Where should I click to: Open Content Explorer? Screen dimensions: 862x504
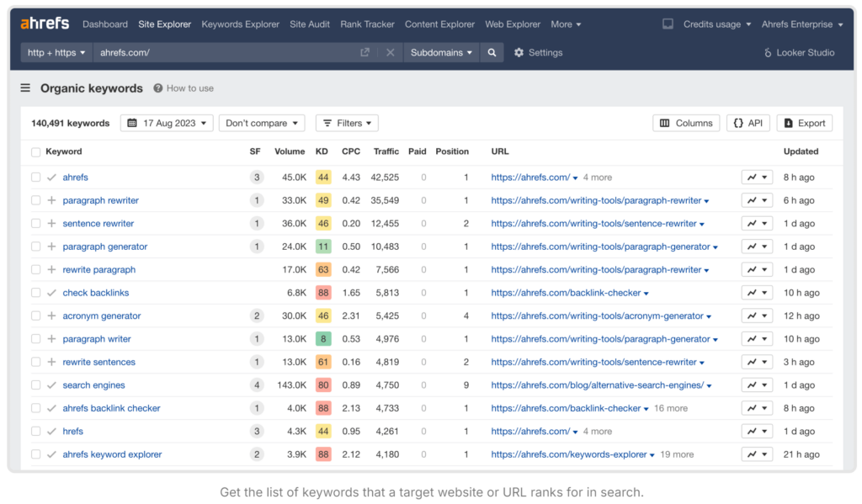tap(439, 24)
